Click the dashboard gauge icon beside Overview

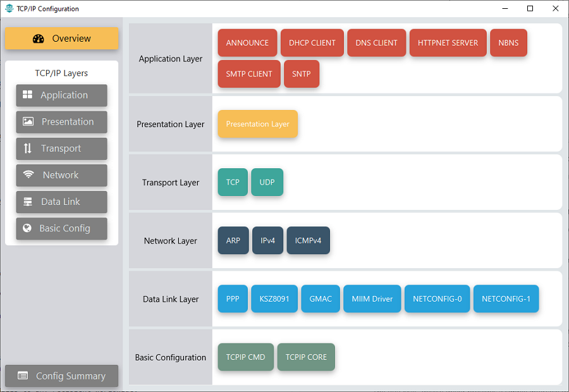click(x=39, y=39)
